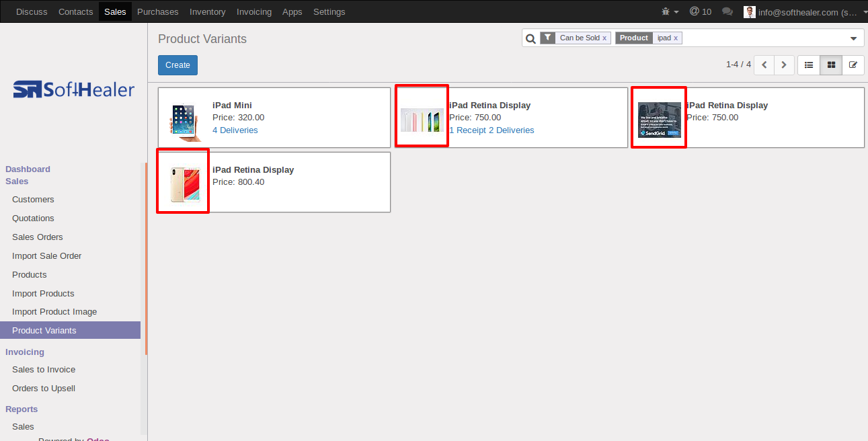Open the iPad Mini card title

(x=232, y=106)
